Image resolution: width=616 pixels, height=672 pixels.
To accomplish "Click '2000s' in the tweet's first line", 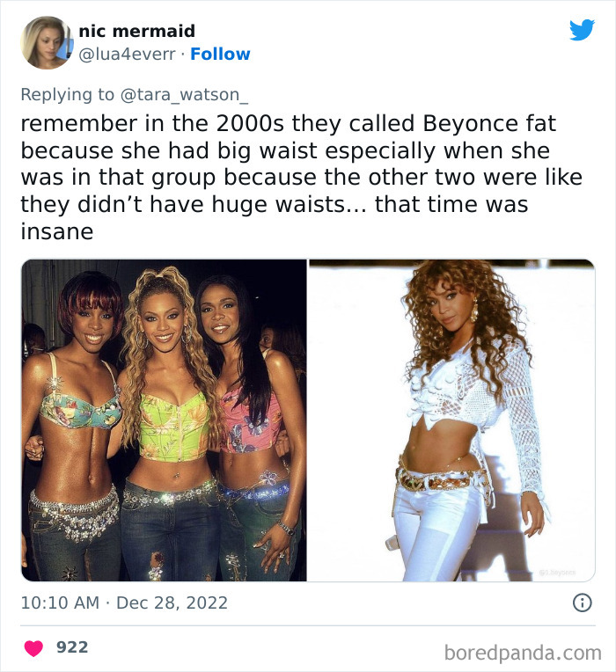I will pos(250,124).
